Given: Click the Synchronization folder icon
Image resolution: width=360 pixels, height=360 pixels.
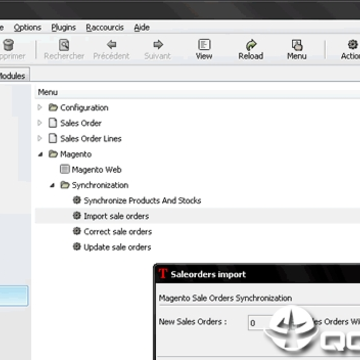Looking at the screenshot, I should point(65,185).
